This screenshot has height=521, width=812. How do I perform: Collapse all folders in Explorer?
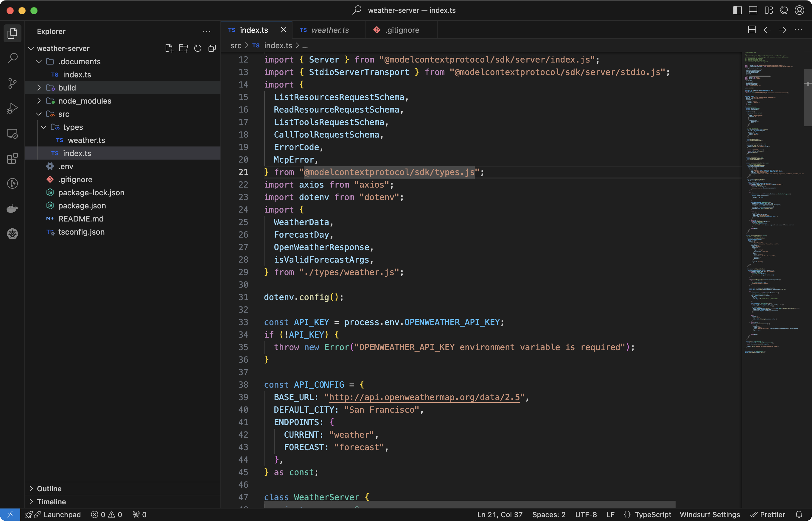tap(212, 48)
